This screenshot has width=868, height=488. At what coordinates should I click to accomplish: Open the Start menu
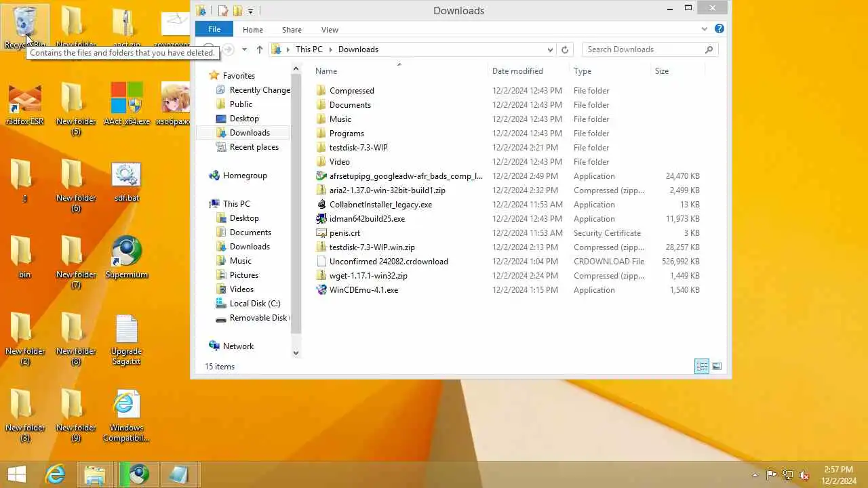(16, 474)
